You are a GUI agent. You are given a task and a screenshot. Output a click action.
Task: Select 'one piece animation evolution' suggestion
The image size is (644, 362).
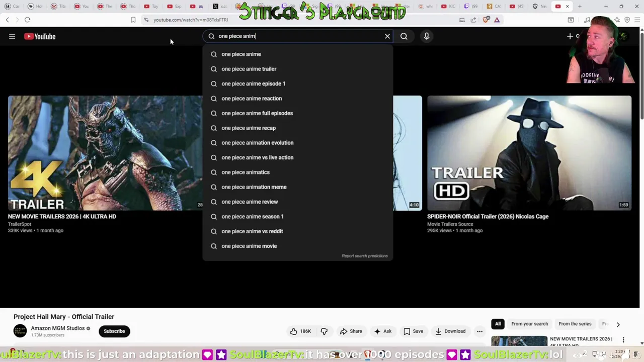[298, 143]
